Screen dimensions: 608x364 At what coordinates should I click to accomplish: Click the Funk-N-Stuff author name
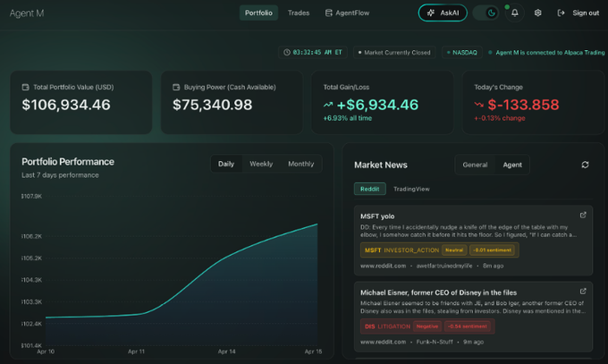435,342
